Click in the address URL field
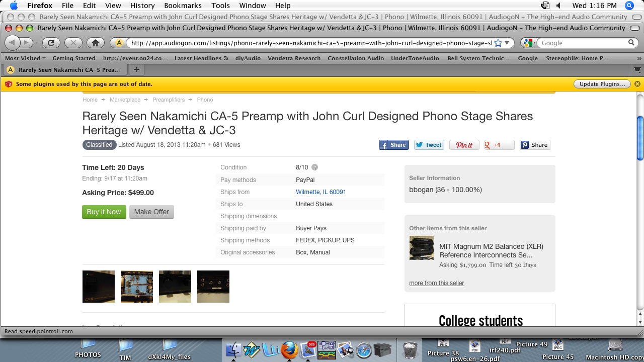Screen dimensions: 644x362 311,43
